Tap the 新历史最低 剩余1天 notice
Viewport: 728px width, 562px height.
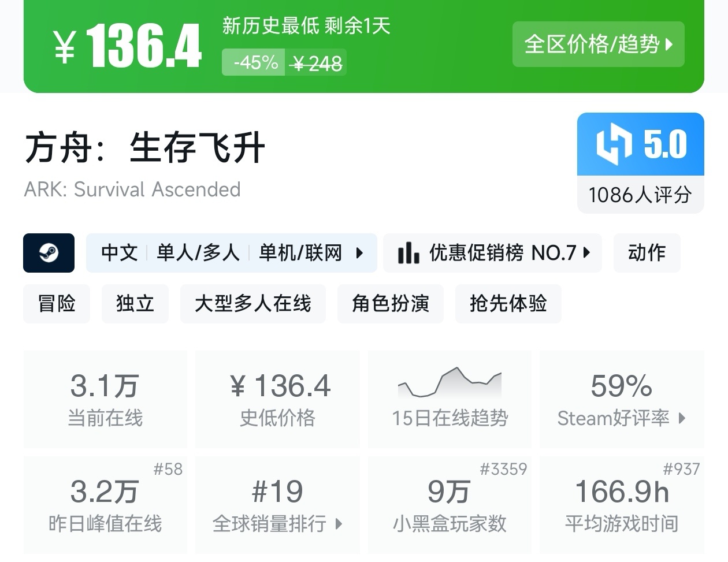point(306,26)
